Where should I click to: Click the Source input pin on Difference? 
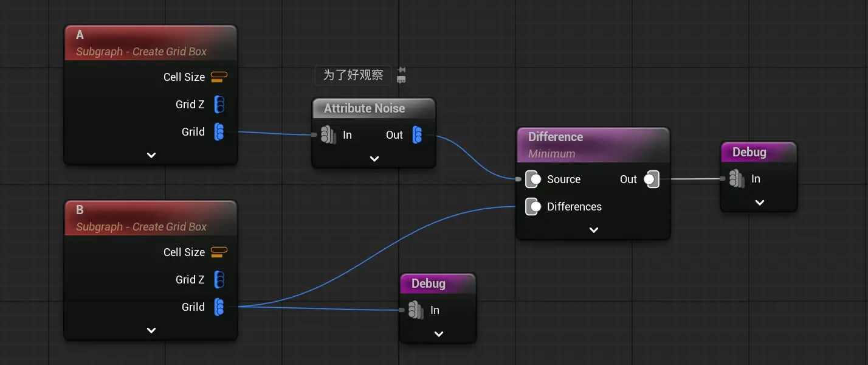533,179
